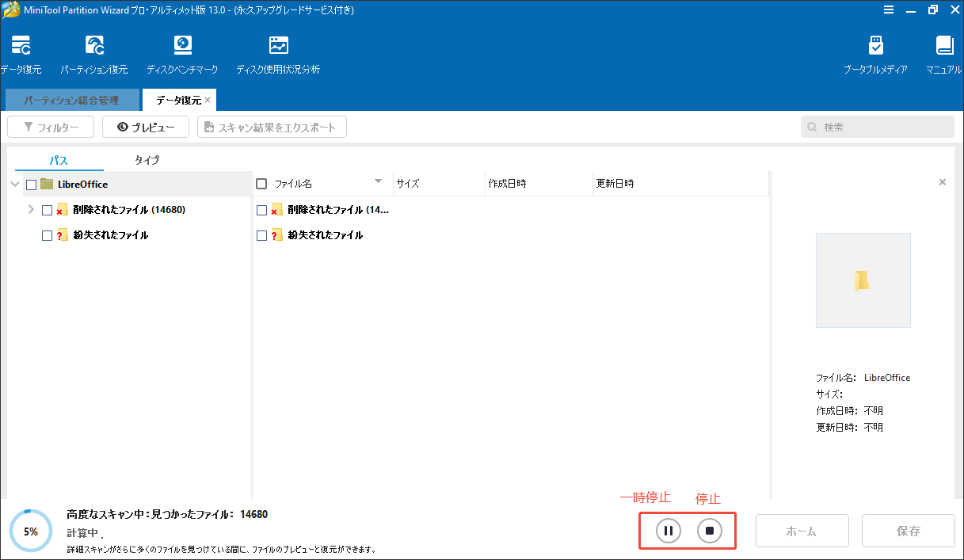Select the データ復元 tab
This screenshot has height=560, width=964.
(178, 101)
